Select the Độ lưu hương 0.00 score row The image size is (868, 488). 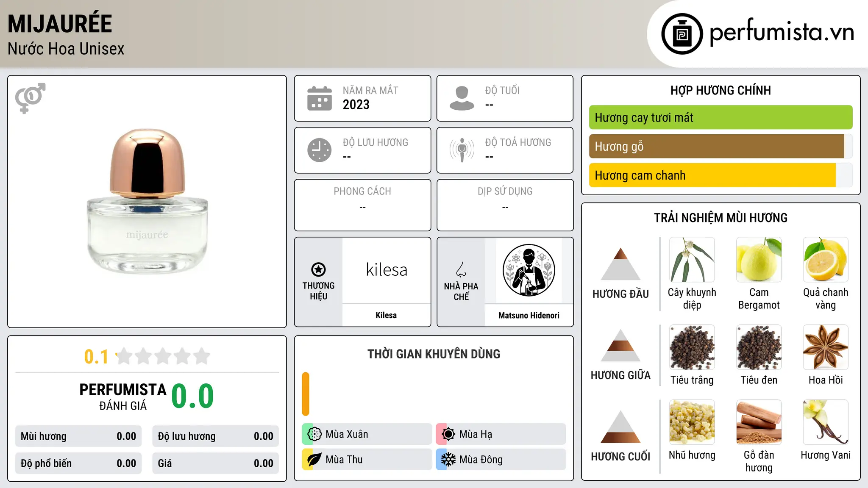(215, 436)
